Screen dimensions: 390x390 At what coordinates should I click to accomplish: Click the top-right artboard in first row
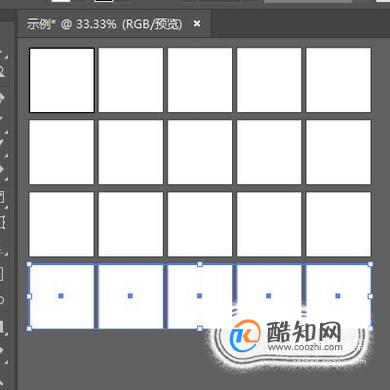338,80
